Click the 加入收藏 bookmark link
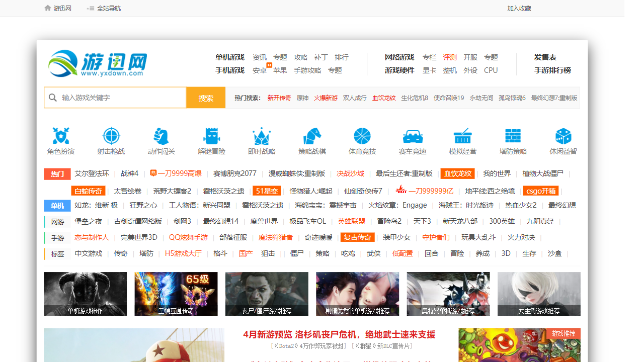The image size is (644, 362). point(518,8)
